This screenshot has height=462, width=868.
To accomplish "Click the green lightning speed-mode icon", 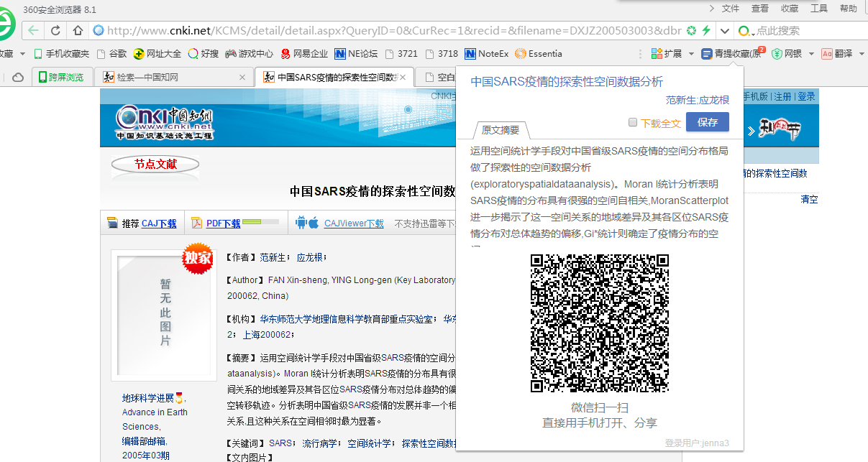I will (x=706, y=31).
